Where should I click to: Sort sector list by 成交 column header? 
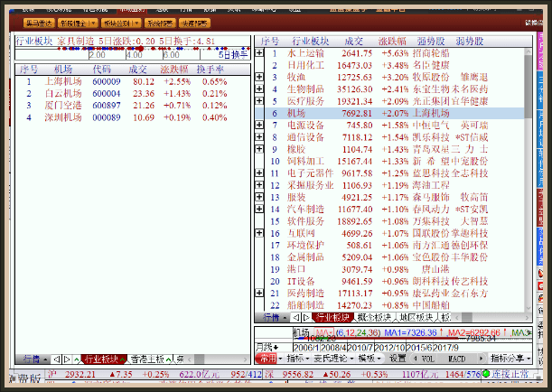(x=354, y=42)
